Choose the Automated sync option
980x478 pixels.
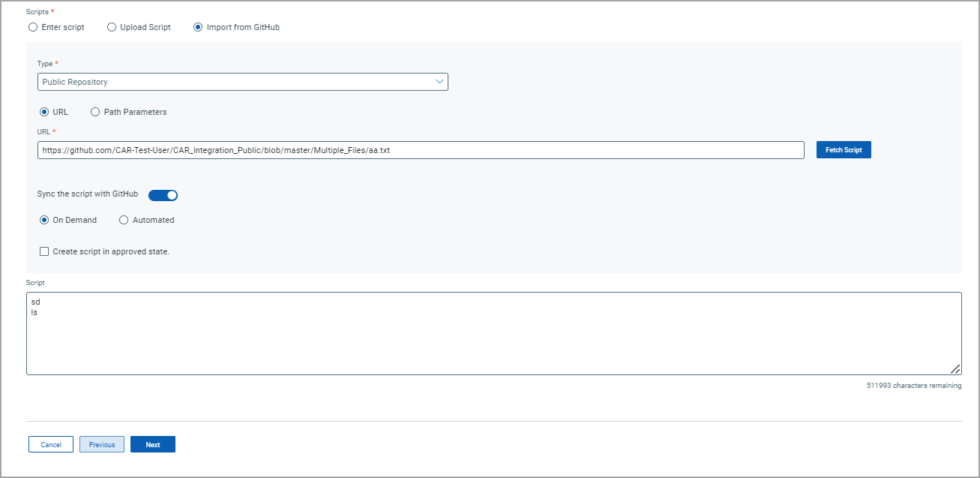(x=124, y=220)
